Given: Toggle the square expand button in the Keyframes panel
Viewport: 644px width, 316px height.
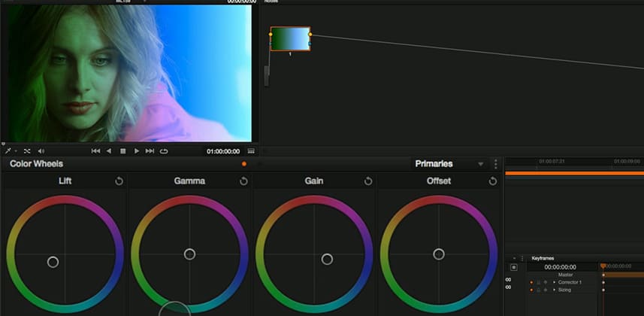Looking at the screenshot, I should click(x=514, y=267).
